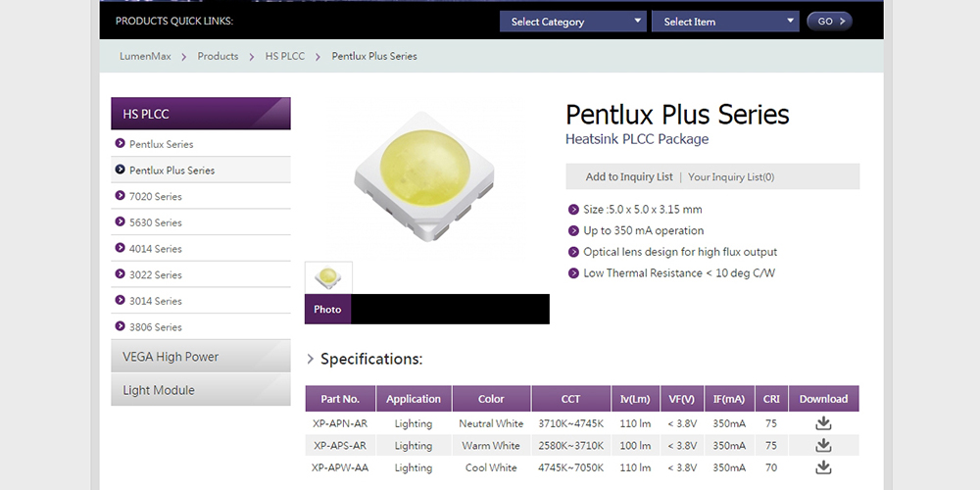Add product to Inquiry List

pos(629,176)
